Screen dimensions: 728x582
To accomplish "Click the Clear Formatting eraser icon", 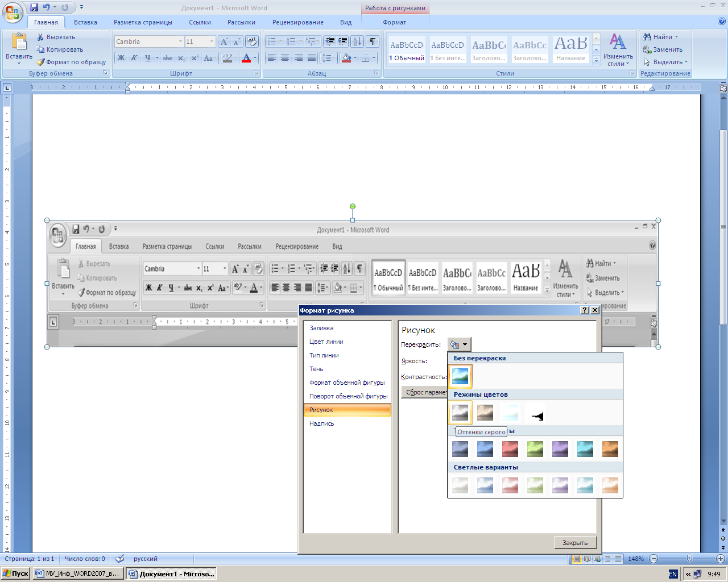I will point(252,41).
